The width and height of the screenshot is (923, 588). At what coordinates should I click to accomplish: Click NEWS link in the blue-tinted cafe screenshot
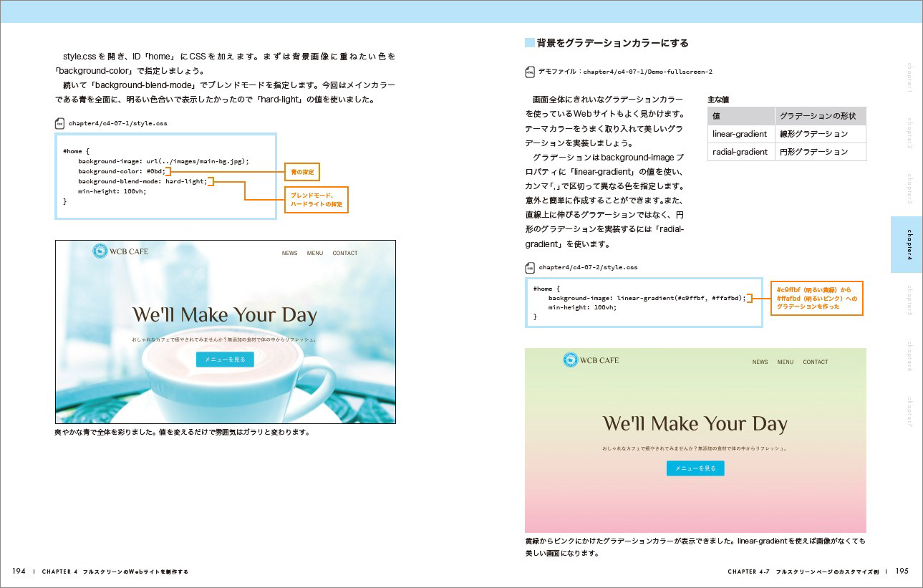[x=289, y=253]
